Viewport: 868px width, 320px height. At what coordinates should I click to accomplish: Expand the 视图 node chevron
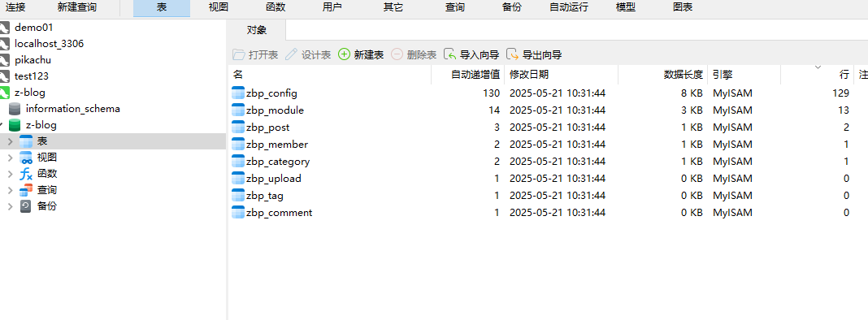pos(10,158)
